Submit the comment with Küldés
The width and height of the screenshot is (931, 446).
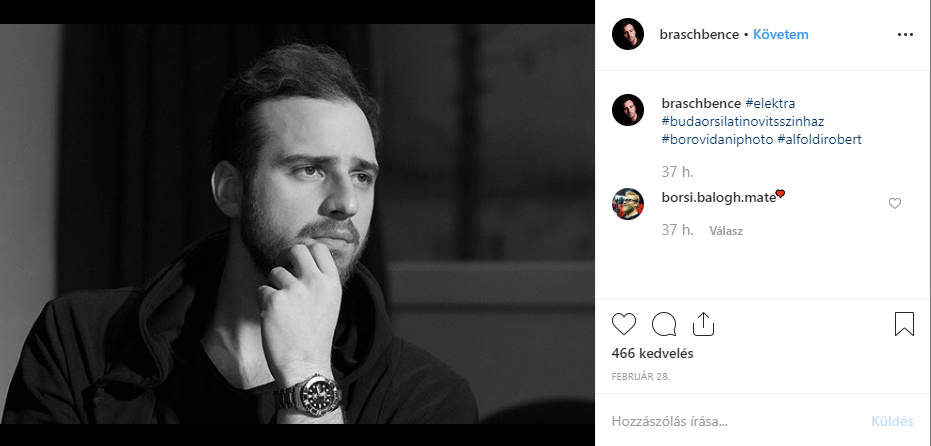[x=892, y=421]
